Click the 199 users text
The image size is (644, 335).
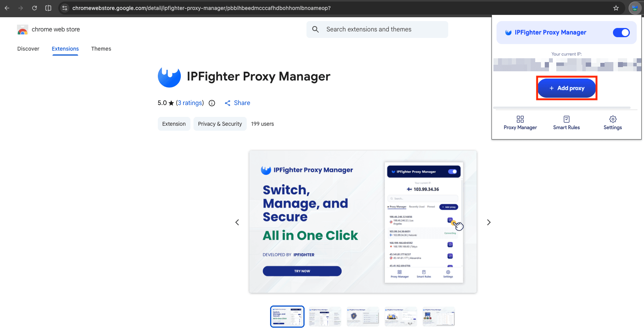click(262, 124)
